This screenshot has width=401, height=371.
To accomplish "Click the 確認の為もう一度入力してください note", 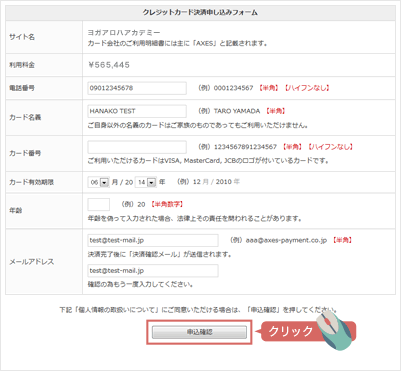I will (140, 285).
